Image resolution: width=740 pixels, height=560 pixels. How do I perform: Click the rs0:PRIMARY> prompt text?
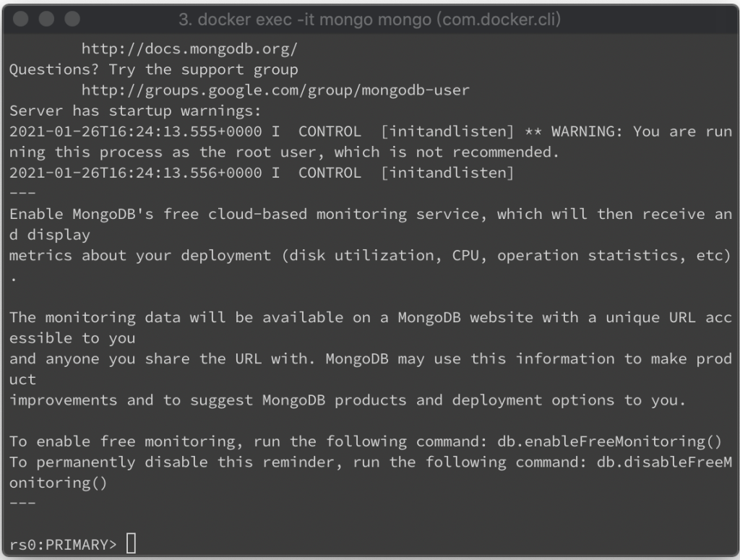pos(63,544)
